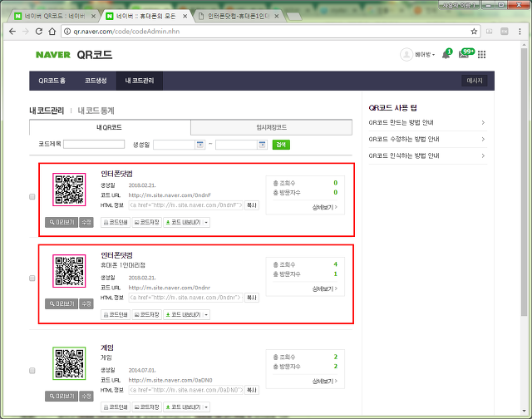The width and height of the screenshot is (532, 419).
Task: Click page vertical scrollbar thumb
Action: click(525, 183)
